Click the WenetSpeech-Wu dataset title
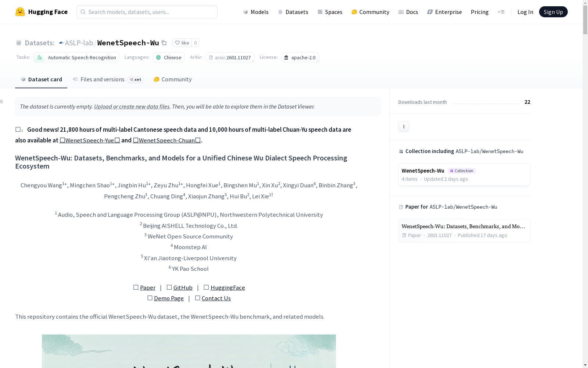 (128, 43)
